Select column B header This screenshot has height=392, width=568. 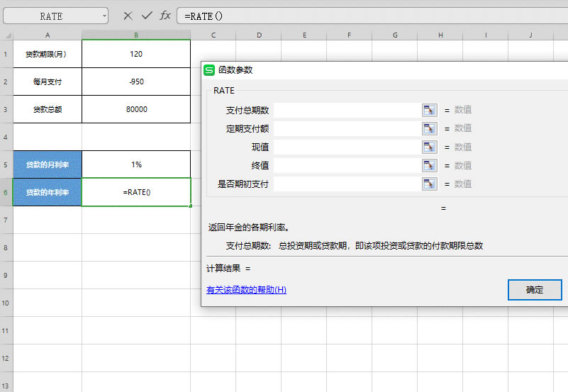(x=136, y=35)
